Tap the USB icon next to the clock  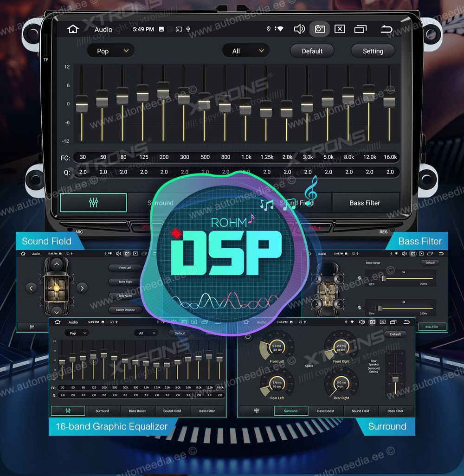pyautogui.click(x=188, y=29)
